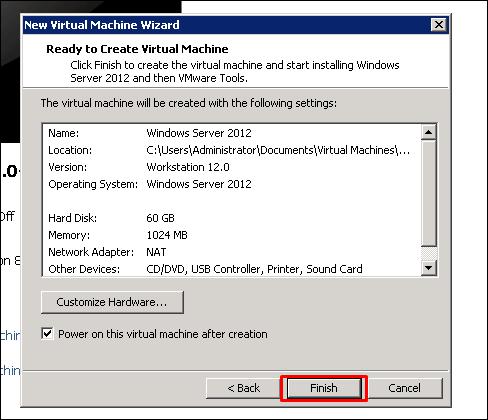Select the Network Adapter: NAT row
Image resolution: width=488 pixels, height=420 pixels.
231,252
